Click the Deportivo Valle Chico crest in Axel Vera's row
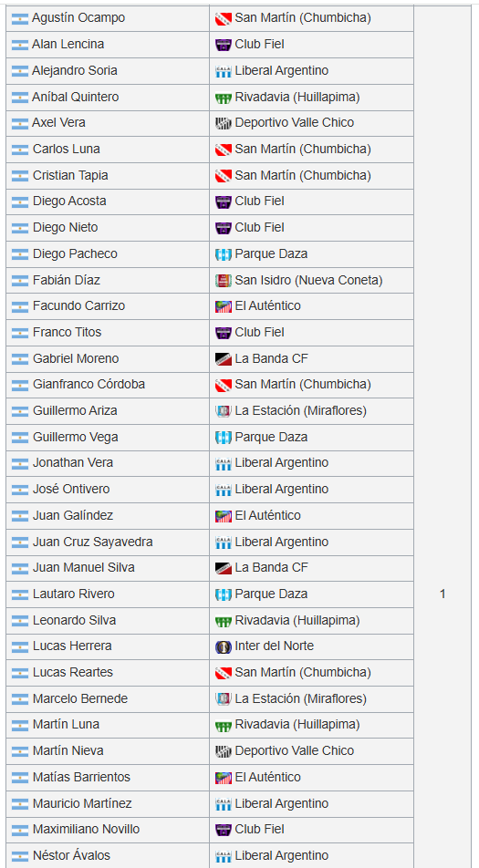Viewport: 479px width, 868px height. 224,123
